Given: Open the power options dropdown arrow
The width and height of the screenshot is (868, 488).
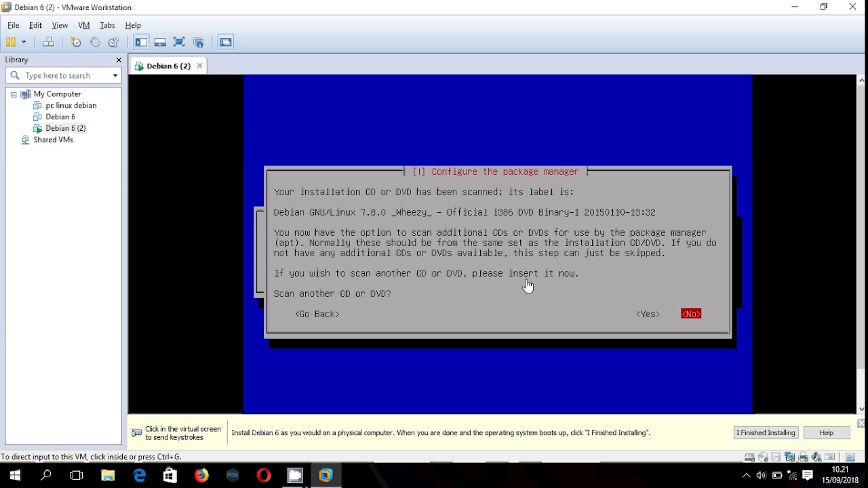Looking at the screenshot, I should coord(24,42).
